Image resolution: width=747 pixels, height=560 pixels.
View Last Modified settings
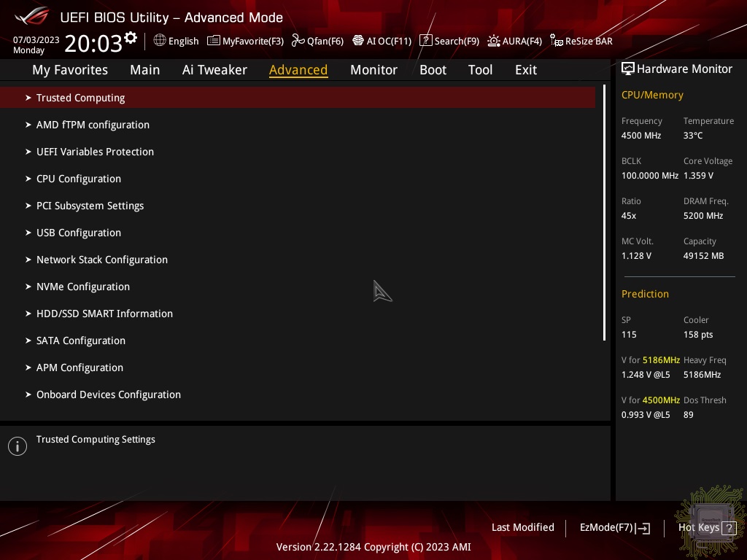[522, 527]
